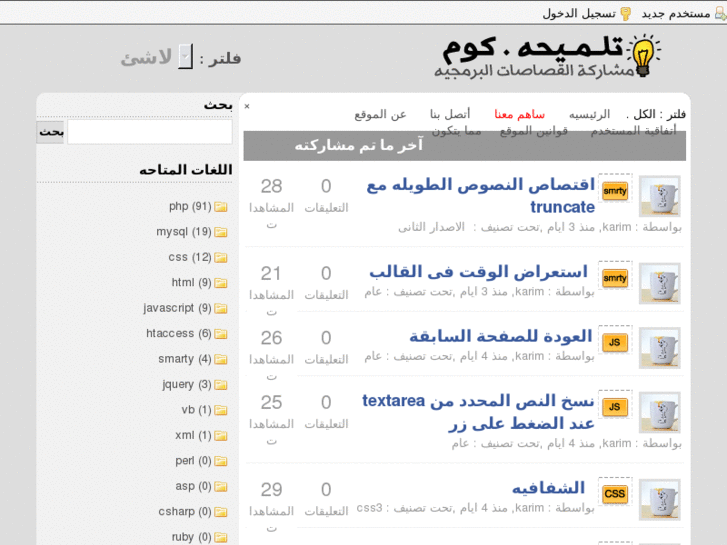Click the folder icon next to php (91)
Viewport: 727px width, 545px height.
click(221, 206)
